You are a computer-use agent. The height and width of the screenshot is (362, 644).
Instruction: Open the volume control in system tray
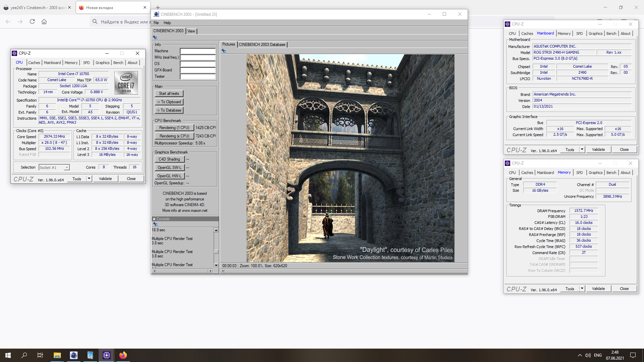click(x=588, y=355)
